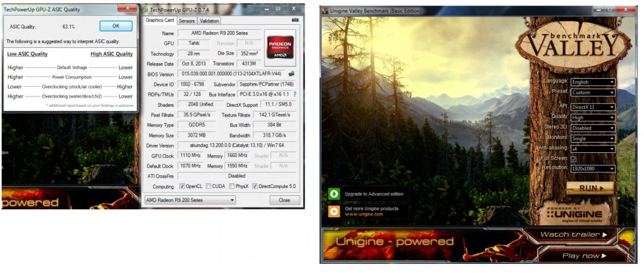Open the Quality dropdown set to High
Viewport: 644px width, 273px height.
click(x=593, y=118)
